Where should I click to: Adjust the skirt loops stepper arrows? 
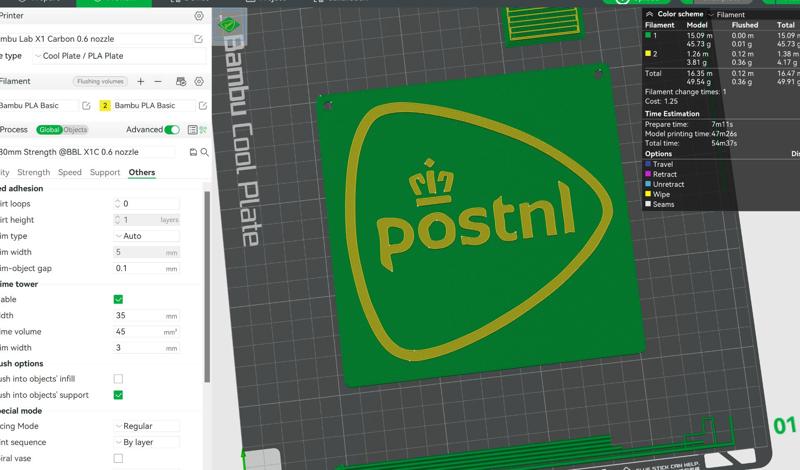tap(117, 204)
